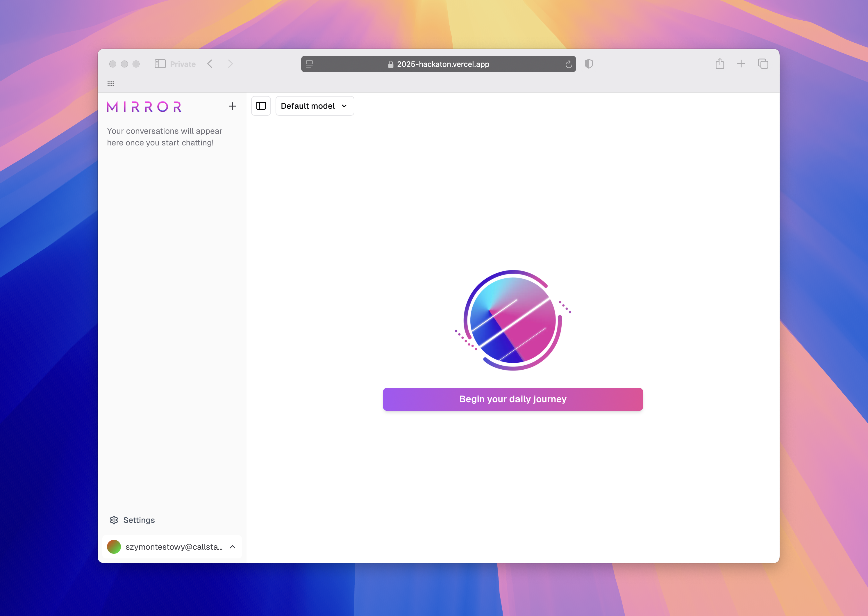
Task: Show the tab overview
Action: point(763,64)
